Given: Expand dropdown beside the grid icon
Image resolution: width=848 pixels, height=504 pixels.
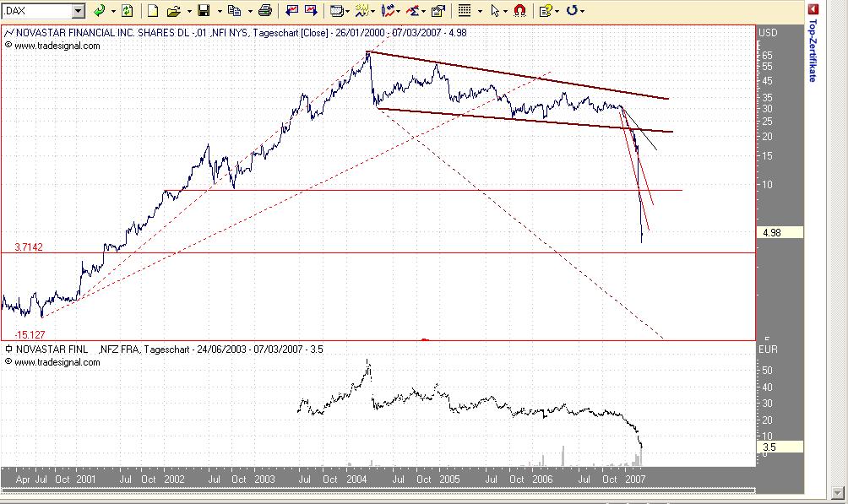Looking at the screenshot, I should (x=480, y=11).
